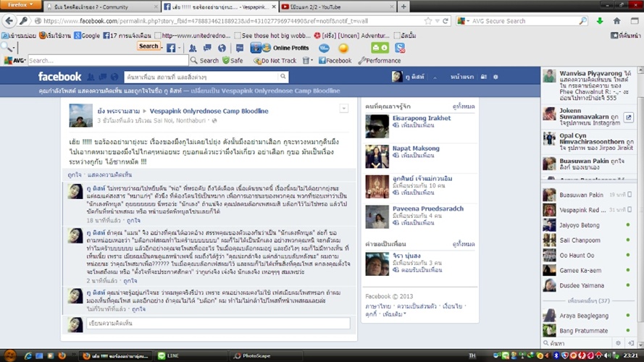Click Jokenn Suwannavakarn ticker story
This screenshot has height=362, width=644.
[x=588, y=117]
